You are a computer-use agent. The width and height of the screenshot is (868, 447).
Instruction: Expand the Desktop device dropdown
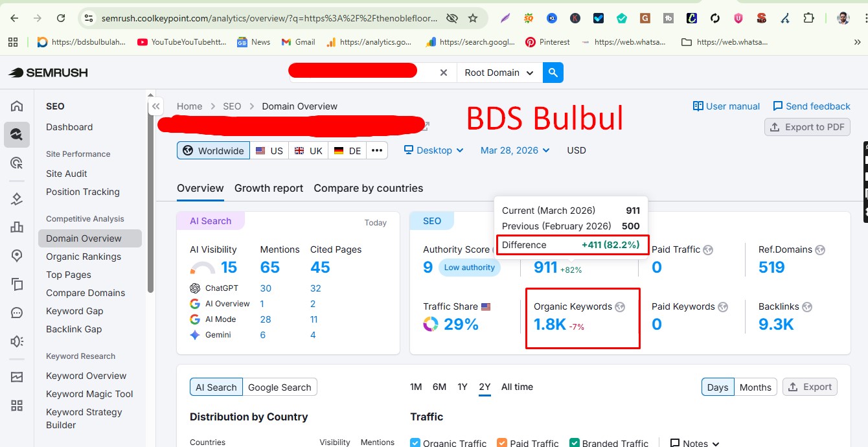tap(434, 150)
